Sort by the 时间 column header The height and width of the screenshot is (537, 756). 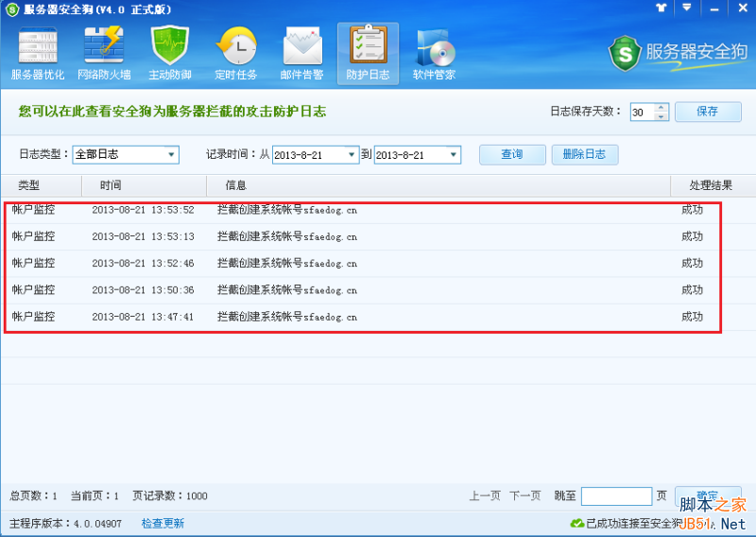(145, 185)
